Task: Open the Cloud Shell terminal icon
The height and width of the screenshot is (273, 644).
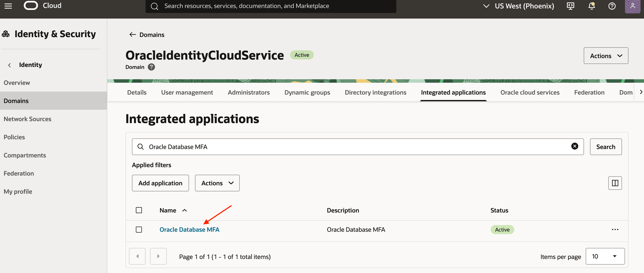Action: (570, 6)
